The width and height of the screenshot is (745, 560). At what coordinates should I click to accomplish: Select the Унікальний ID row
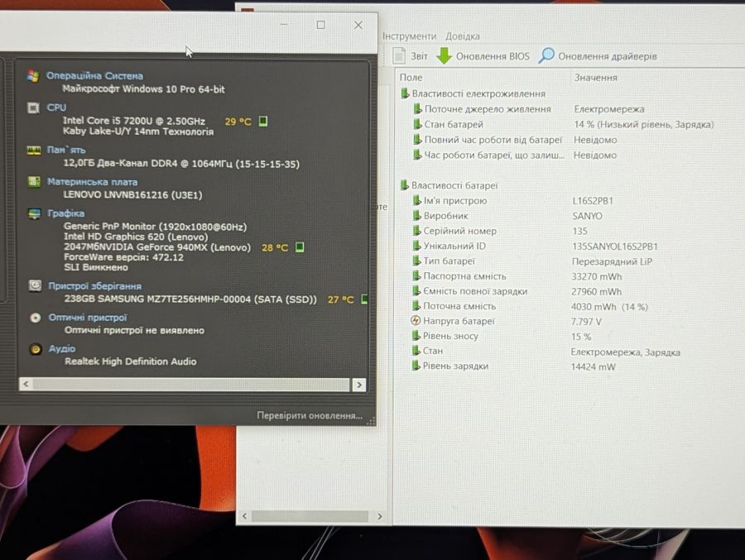point(535,246)
